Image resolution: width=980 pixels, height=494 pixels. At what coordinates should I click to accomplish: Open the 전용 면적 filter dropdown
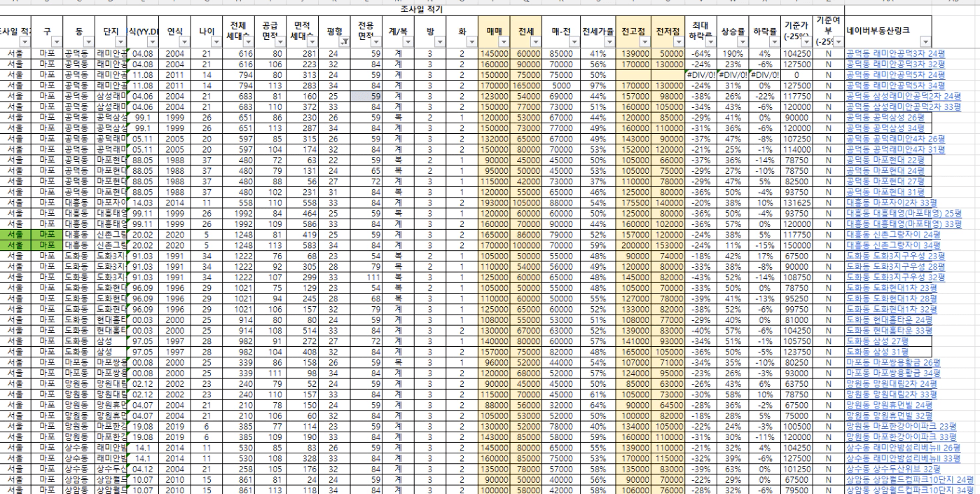(376, 43)
